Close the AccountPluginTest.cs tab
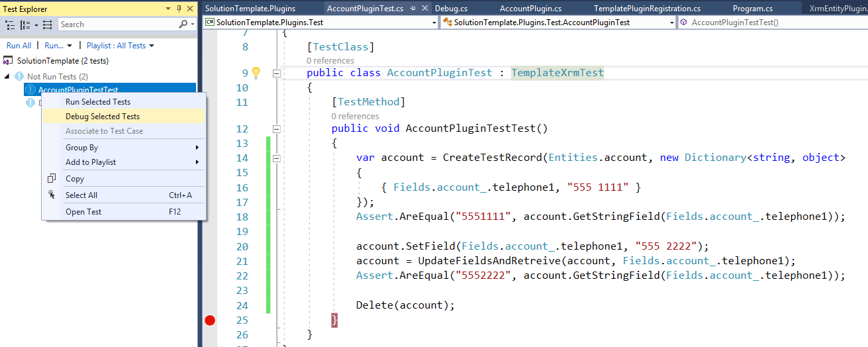The image size is (868, 347). pos(424,9)
